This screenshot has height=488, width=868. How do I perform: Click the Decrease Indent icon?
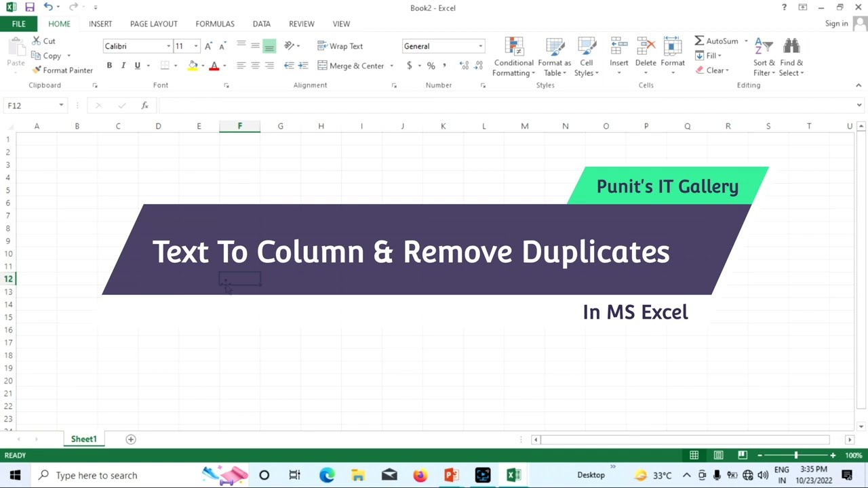pos(289,66)
